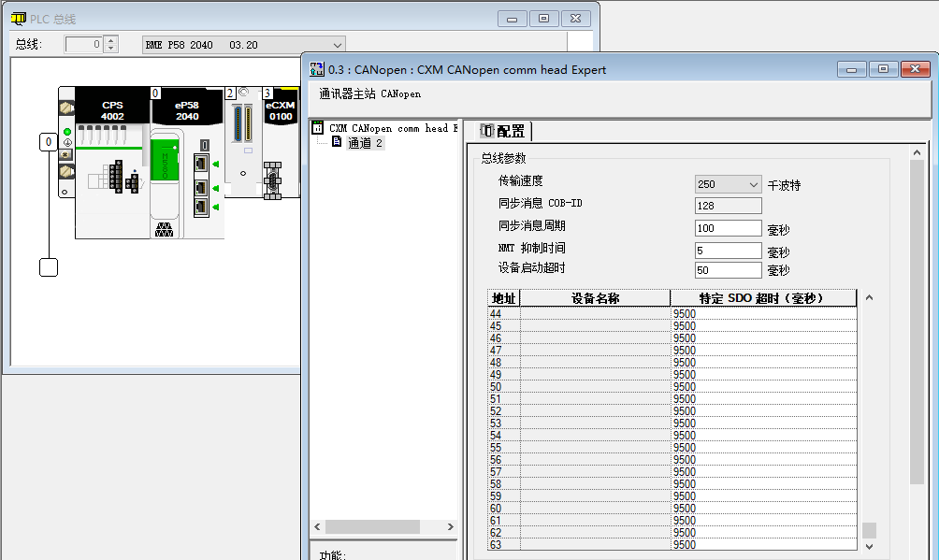The image size is (939, 560).
Task: Click the channel 2 document icon in tree
Action: 337,142
